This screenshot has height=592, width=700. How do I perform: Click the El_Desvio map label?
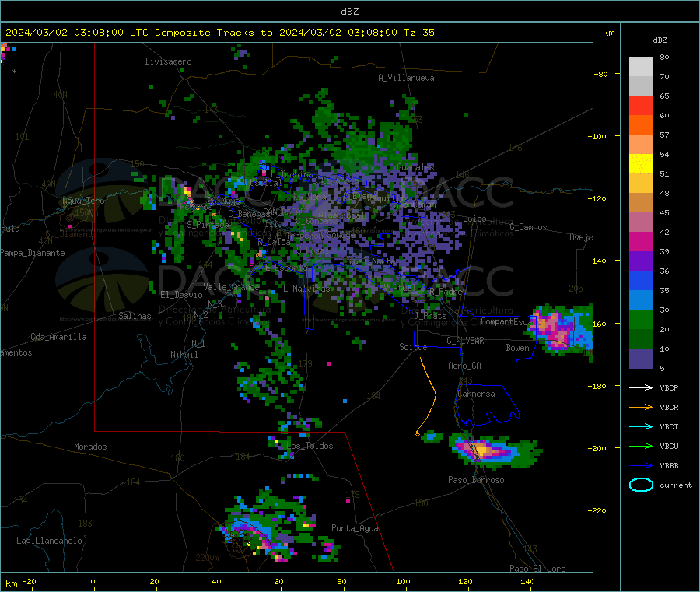pos(182,295)
